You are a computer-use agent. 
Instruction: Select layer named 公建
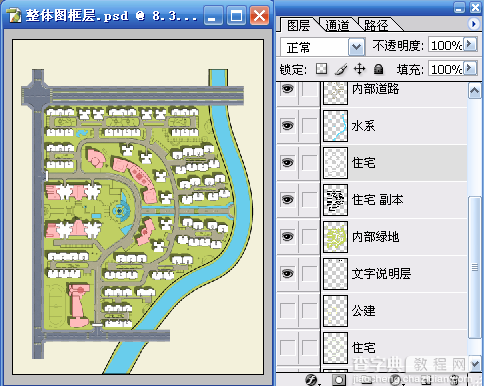pyautogui.click(x=363, y=311)
